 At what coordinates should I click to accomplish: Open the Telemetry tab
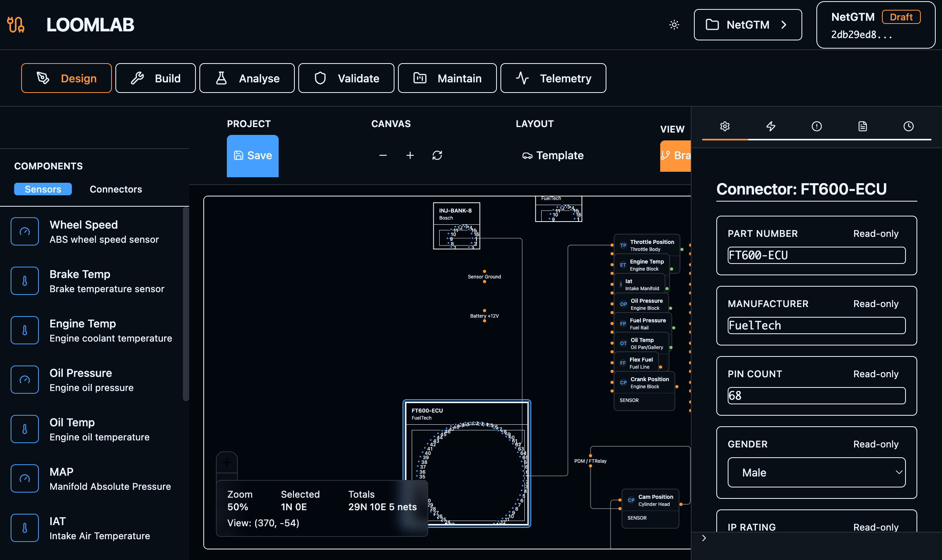point(553,78)
